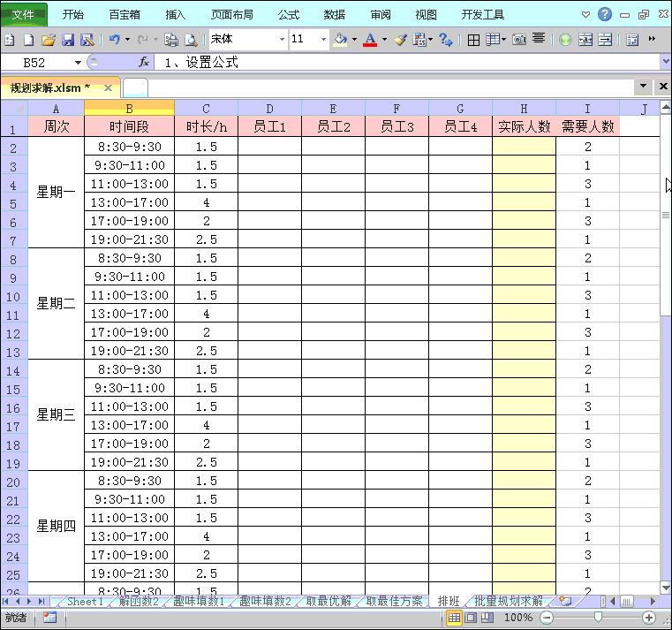Click the insert new worksheet tab icon
The width and height of the screenshot is (672, 630).
[565, 601]
